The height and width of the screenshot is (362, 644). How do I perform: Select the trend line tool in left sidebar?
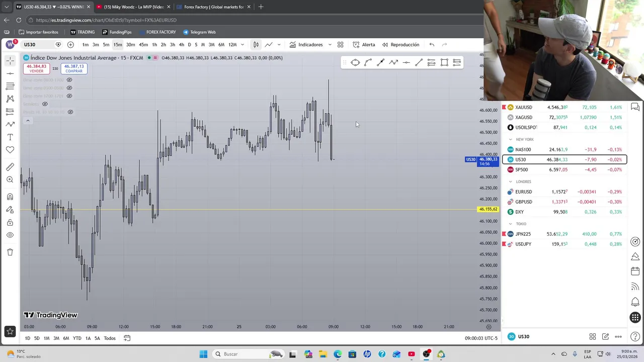tap(10, 73)
